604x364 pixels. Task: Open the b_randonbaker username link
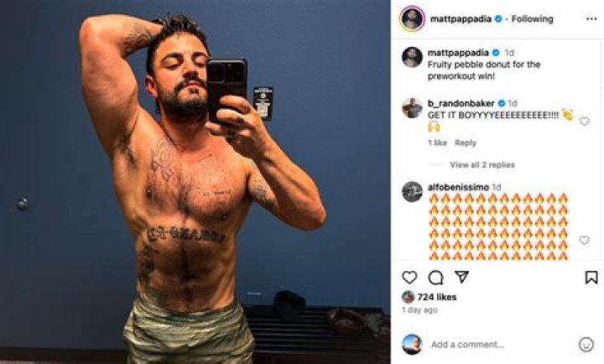tap(461, 103)
